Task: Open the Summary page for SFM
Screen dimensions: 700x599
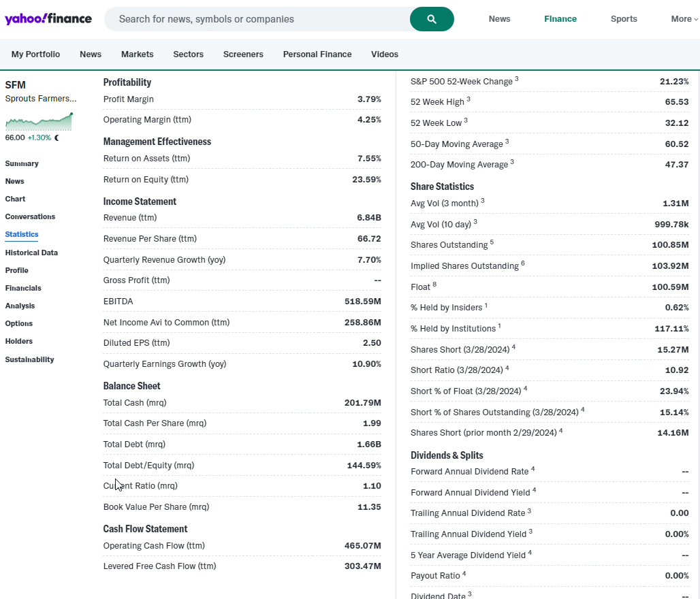Action: pos(22,163)
